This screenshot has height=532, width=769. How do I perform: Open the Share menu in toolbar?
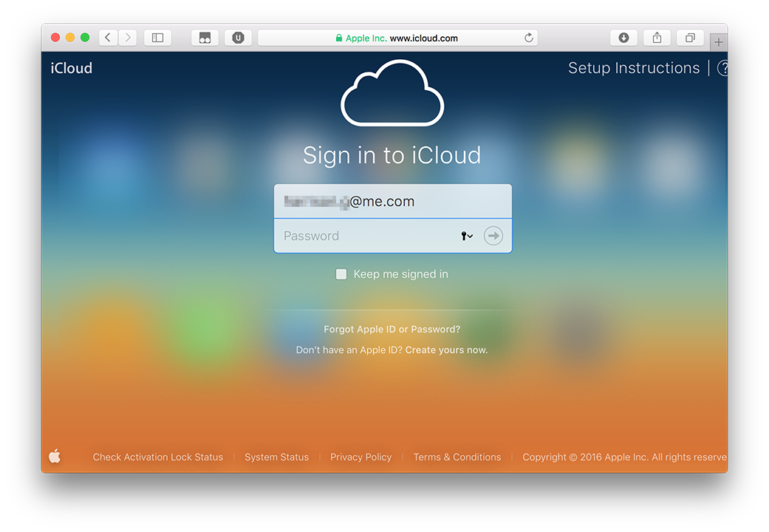tap(657, 38)
